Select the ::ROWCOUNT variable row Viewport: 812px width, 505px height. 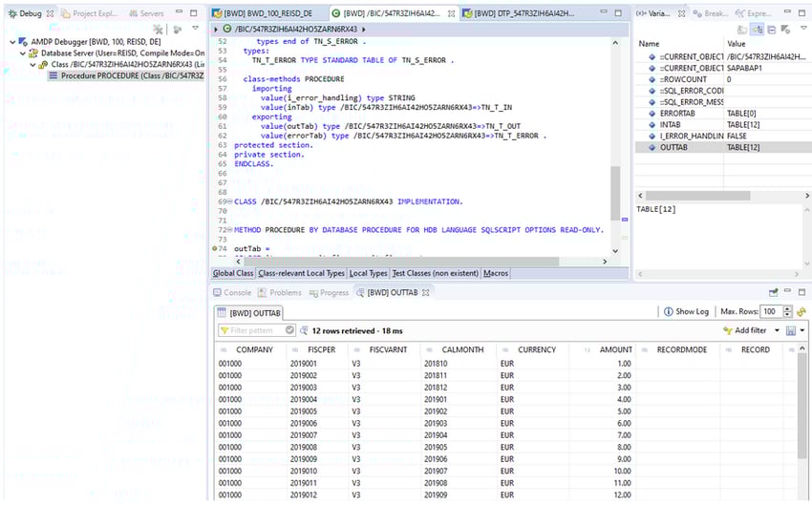tap(723, 79)
